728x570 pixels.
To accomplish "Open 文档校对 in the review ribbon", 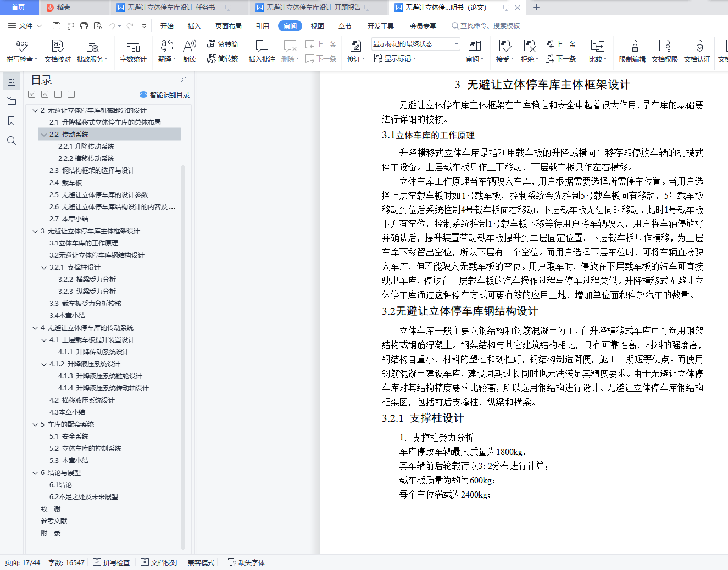I will pyautogui.click(x=58, y=51).
